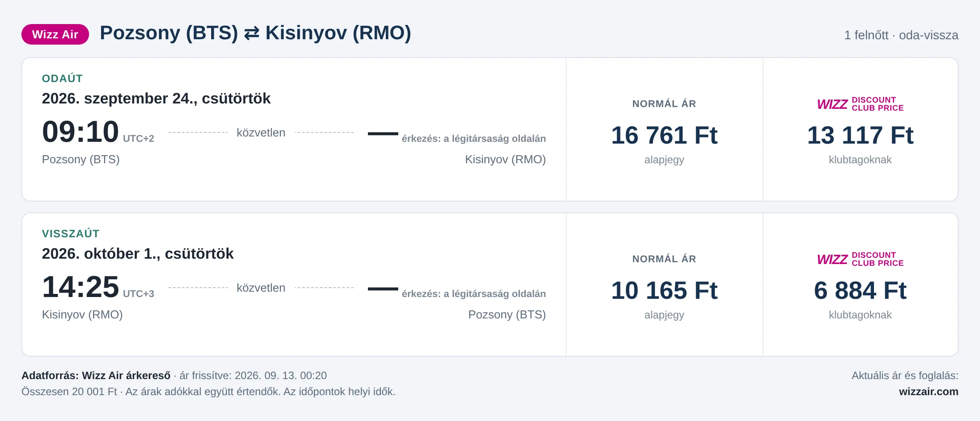980x421 pixels.
Task: Click the Pozsony (BTS) ⇄ Kisinyov (RMO) title
Action: click(255, 33)
